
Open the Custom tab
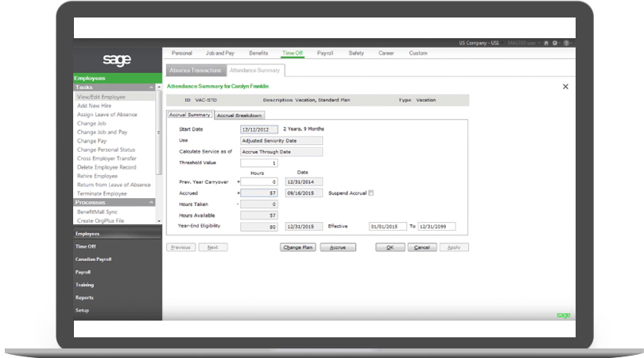point(418,53)
